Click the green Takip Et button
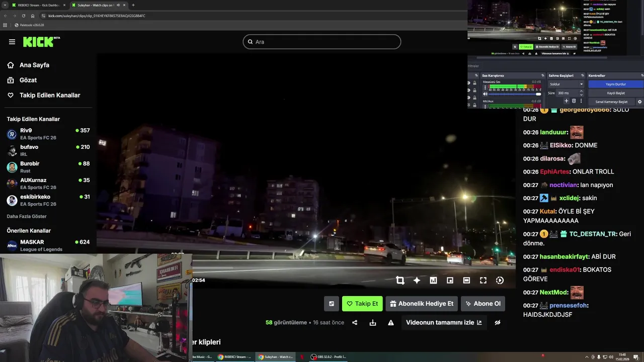 click(362, 304)
